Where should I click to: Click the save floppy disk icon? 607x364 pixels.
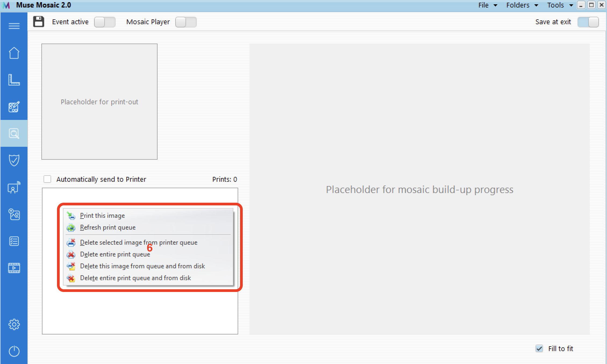pos(38,22)
